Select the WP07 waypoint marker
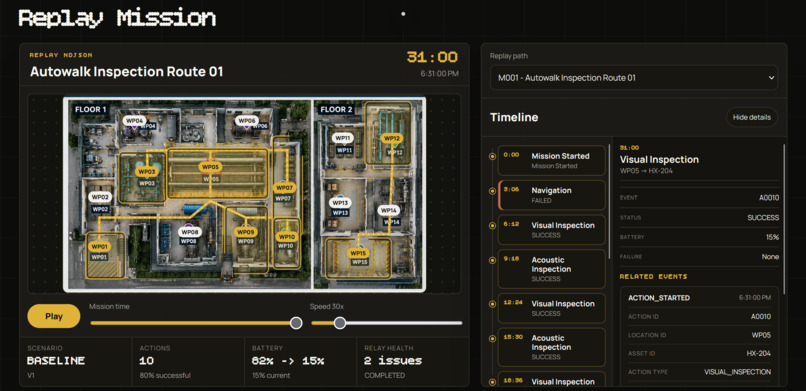 coord(283,188)
